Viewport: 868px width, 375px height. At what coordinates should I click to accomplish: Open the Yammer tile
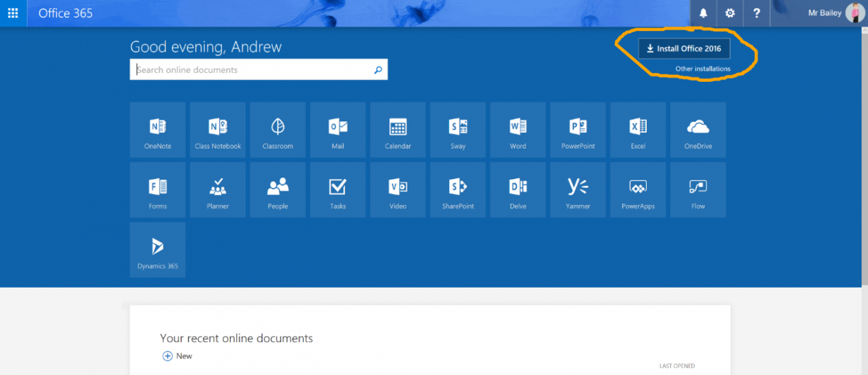click(x=578, y=190)
